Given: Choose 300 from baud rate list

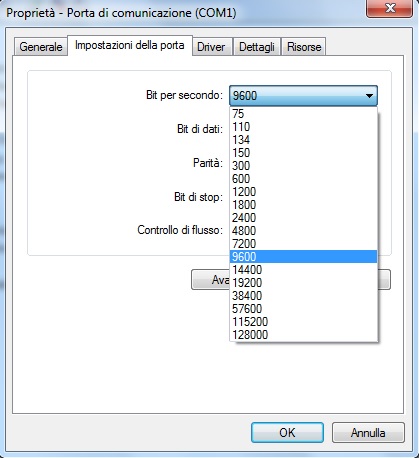Looking at the screenshot, I should click(x=304, y=166).
